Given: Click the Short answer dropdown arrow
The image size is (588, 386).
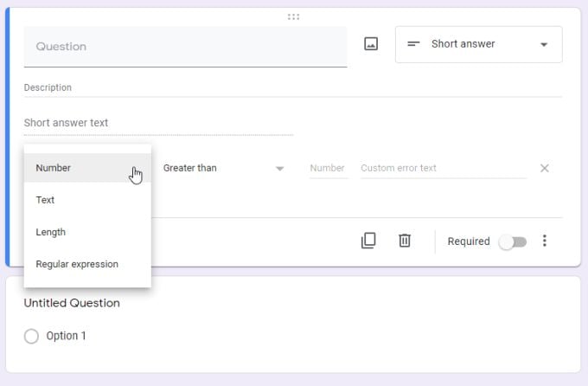Looking at the screenshot, I should pos(544,45).
